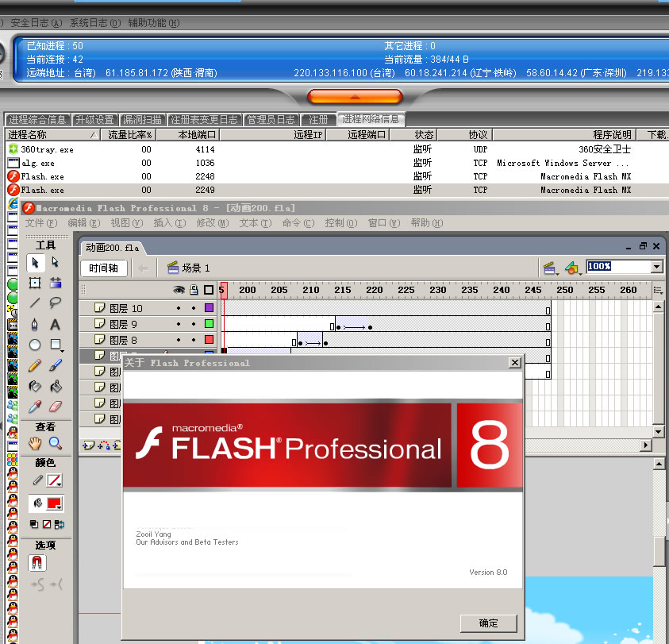Select the alg.exe process row
The image size is (669, 644).
pos(337,163)
